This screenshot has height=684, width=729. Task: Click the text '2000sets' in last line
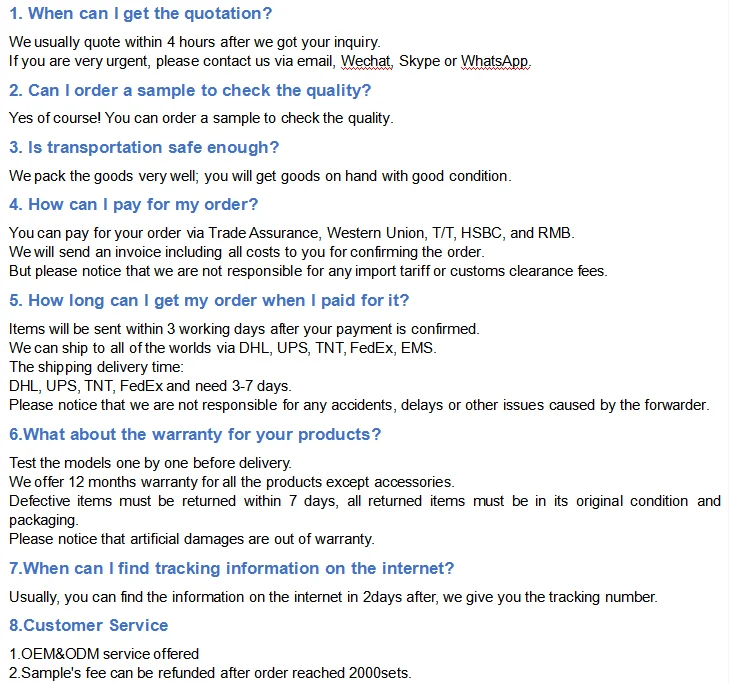[x=379, y=673]
